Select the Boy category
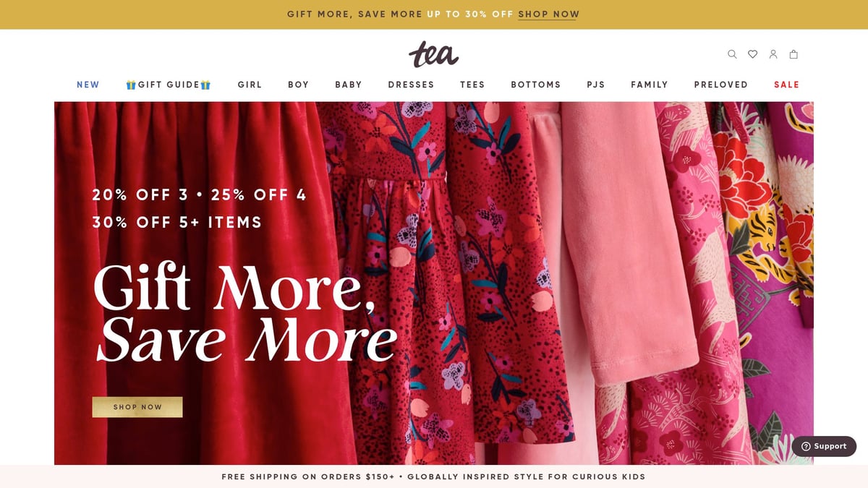Image resolution: width=868 pixels, height=488 pixels. pos(299,85)
